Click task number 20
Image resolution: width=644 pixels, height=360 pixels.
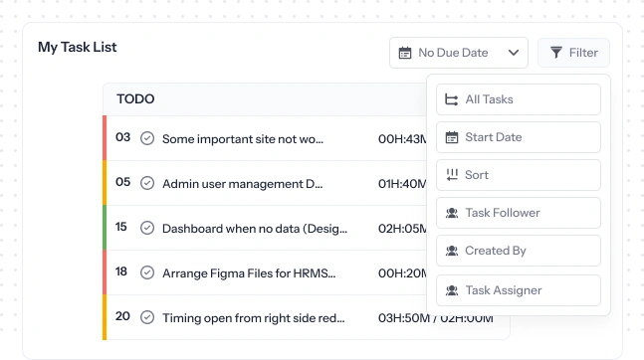(x=122, y=316)
